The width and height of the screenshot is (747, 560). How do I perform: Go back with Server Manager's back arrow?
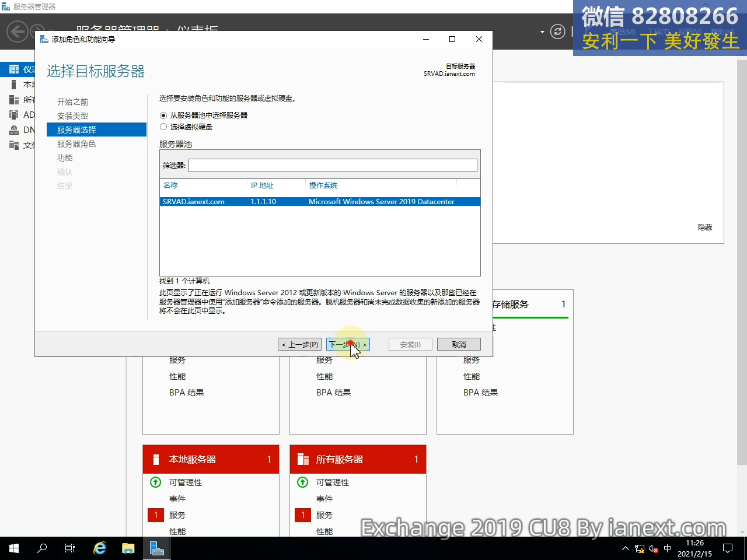pyautogui.click(x=18, y=31)
